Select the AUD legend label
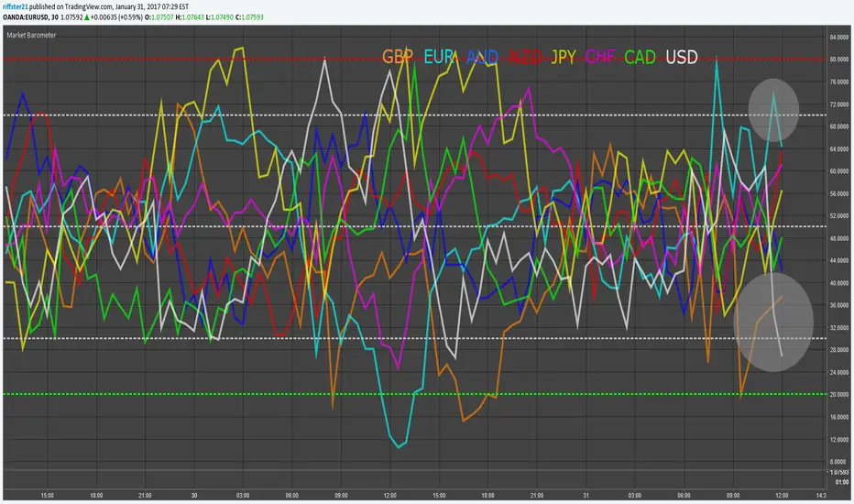 482,57
